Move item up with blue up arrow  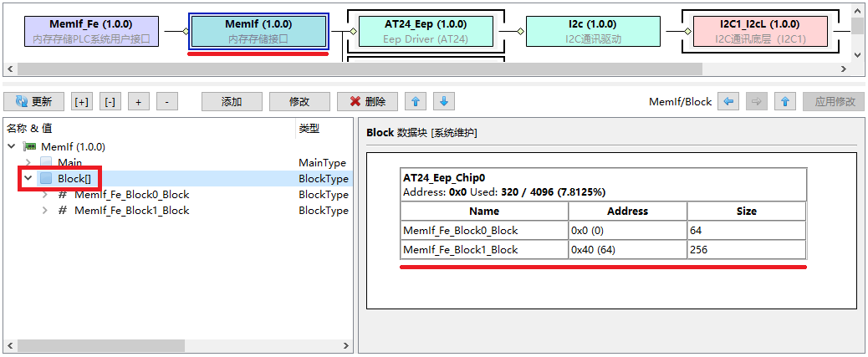416,102
